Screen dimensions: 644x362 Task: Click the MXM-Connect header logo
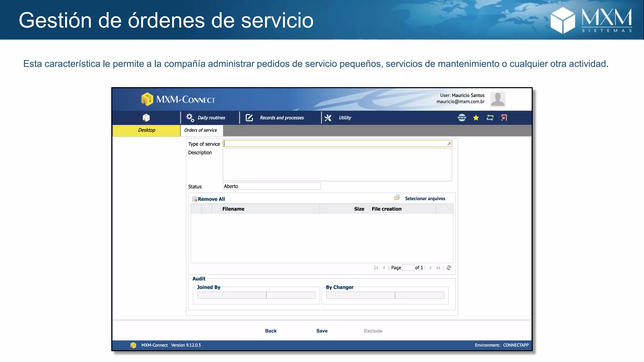tap(178, 99)
